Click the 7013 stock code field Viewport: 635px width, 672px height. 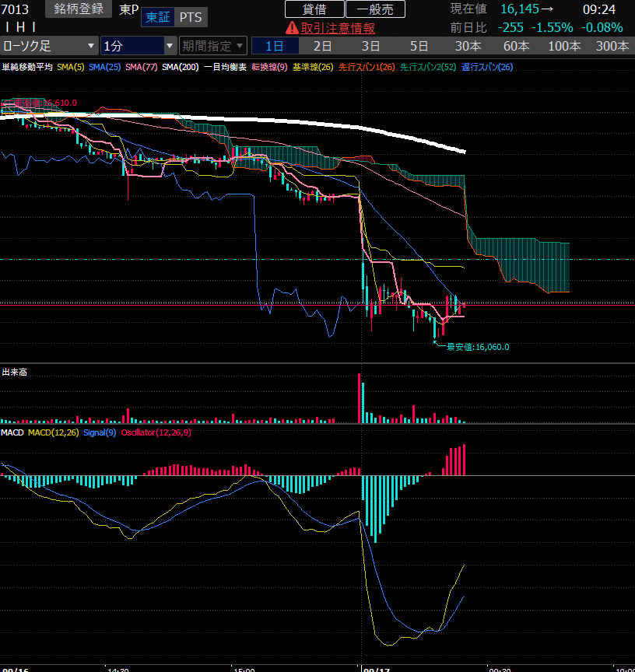(16, 9)
